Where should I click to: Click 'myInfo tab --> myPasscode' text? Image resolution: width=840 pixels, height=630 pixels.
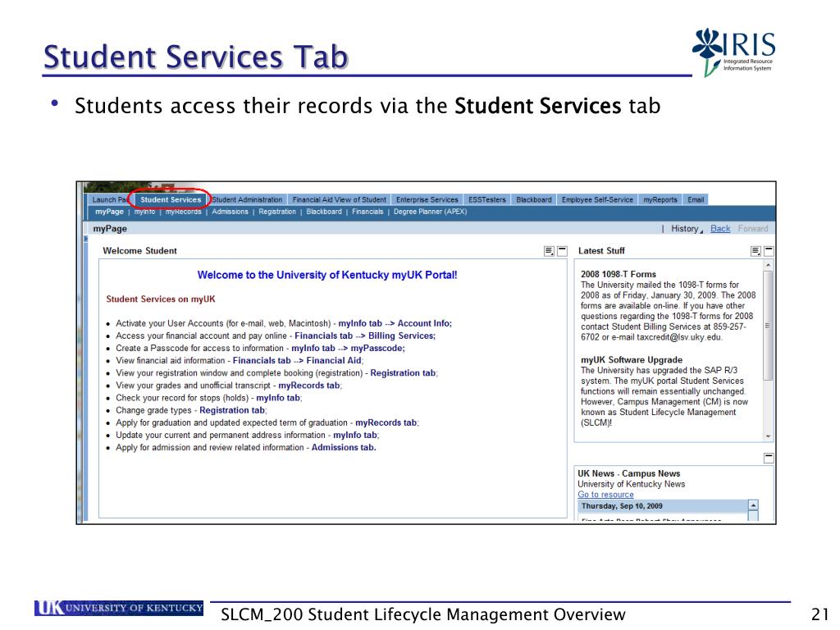(348, 348)
